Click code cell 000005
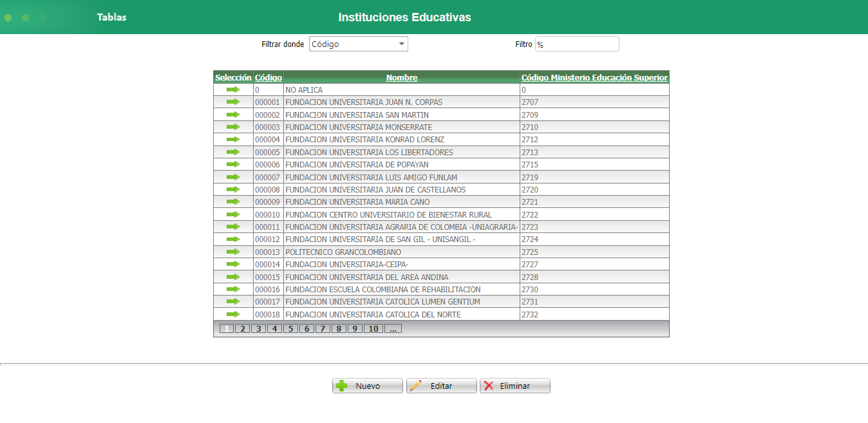Image resolution: width=868 pixels, height=423 pixels. pos(268,153)
